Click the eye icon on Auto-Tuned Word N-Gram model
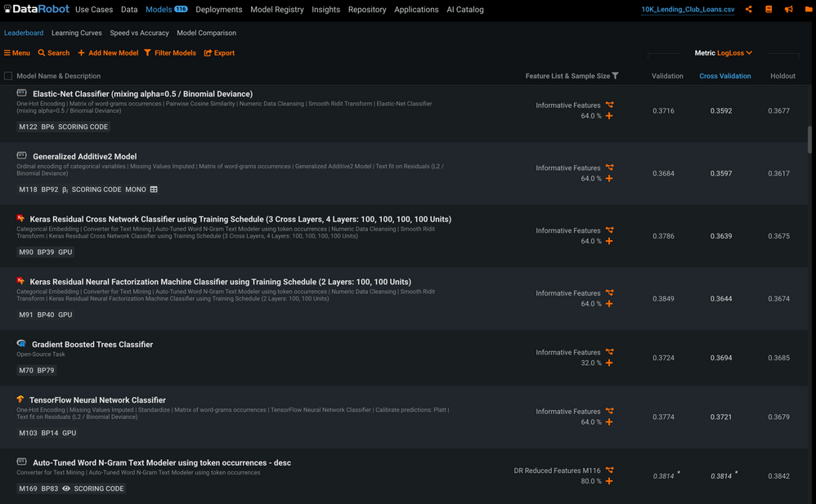This screenshot has width=816, height=504. pyautogui.click(x=66, y=488)
